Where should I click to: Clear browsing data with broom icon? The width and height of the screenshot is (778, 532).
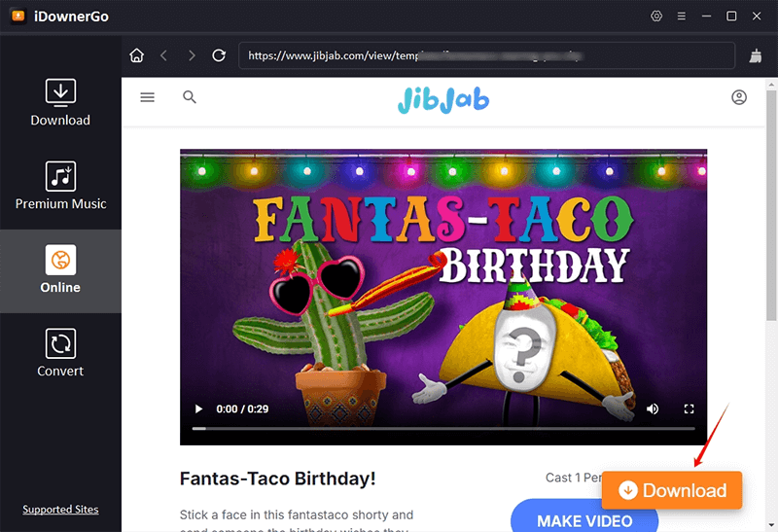(756, 55)
